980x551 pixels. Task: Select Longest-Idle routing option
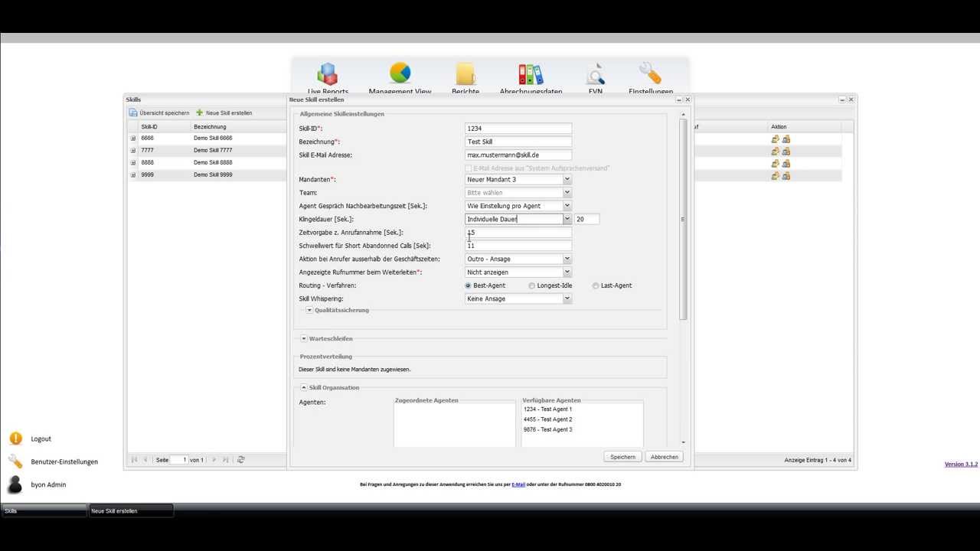(532, 285)
